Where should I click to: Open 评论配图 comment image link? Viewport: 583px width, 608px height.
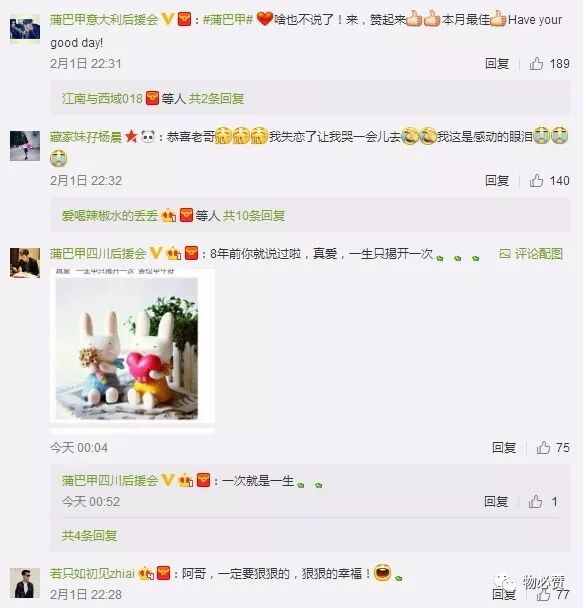531,254
